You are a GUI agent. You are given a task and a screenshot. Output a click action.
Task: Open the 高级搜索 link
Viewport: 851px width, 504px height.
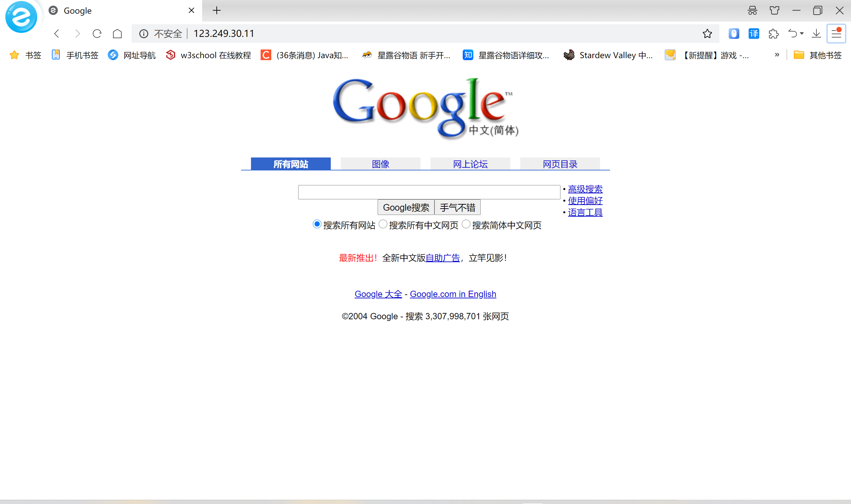pyautogui.click(x=585, y=189)
